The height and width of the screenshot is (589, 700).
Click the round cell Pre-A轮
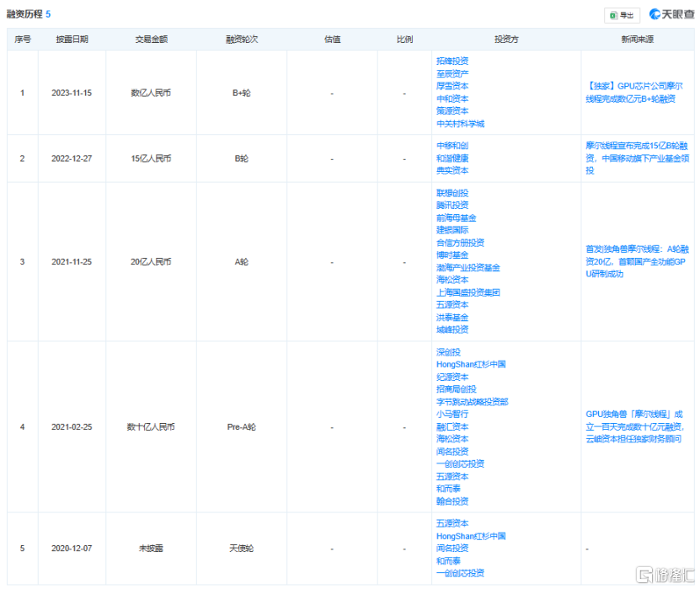click(242, 427)
